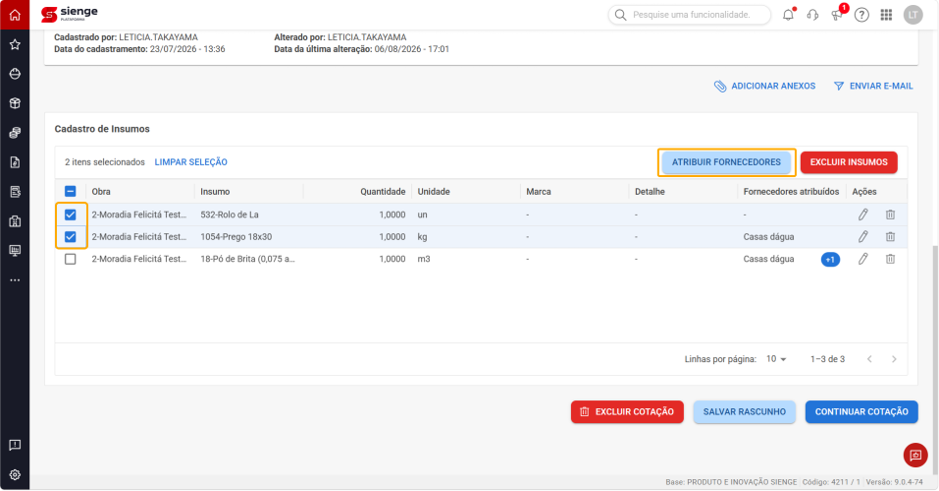The image size is (939, 491).
Task: Open the home icon in sidebar
Action: click(x=15, y=15)
